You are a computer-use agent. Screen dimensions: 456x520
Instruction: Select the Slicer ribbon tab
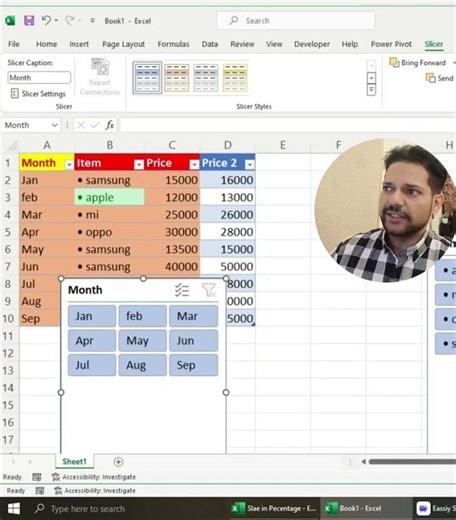(x=434, y=44)
